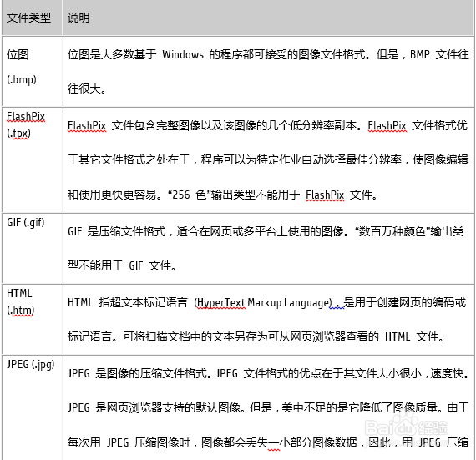Click the line starting FlashPix 文件包含完整图像
This screenshot has width=476, height=460.
click(267, 125)
